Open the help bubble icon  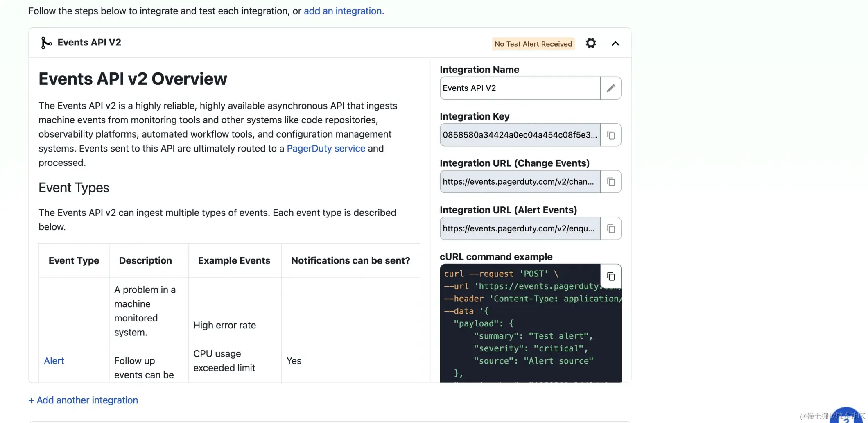pyautogui.click(x=846, y=416)
